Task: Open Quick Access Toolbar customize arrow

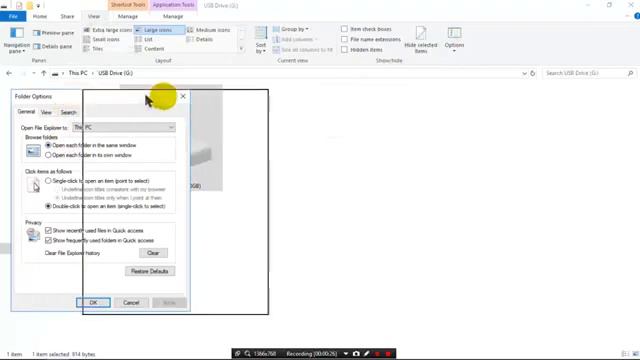Action: point(38,6)
